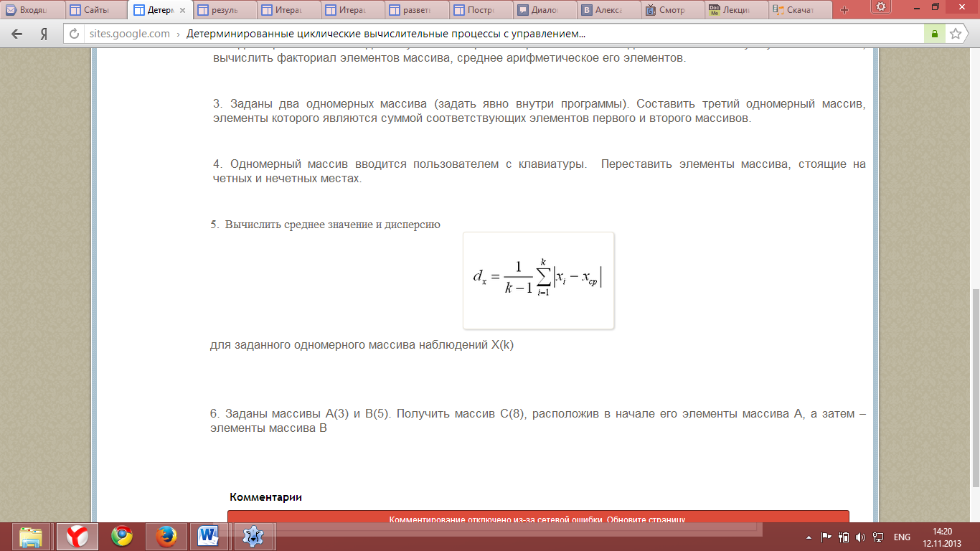Click text 'Вычислить среднее значение и дисперсию'
The height and width of the screenshot is (551, 980).
coord(333,225)
